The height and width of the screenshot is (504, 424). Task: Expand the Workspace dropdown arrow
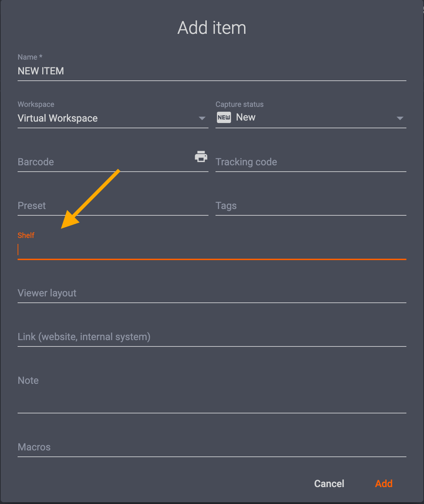coord(202,118)
